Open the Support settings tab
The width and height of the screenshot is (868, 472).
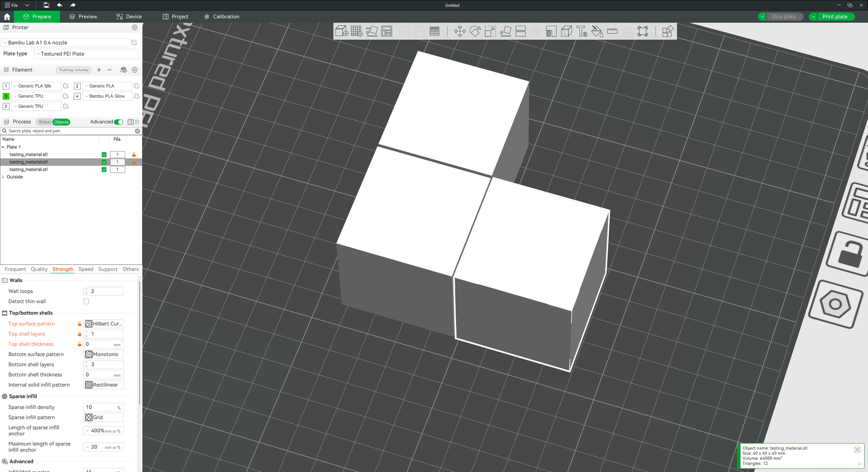(x=108, y=269)
